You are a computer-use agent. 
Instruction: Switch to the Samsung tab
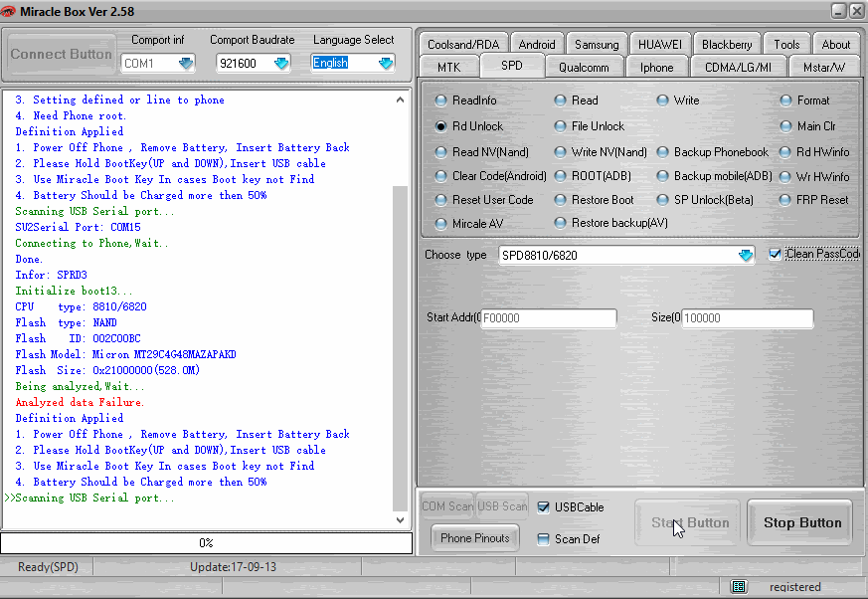click(x=597, y=45)
